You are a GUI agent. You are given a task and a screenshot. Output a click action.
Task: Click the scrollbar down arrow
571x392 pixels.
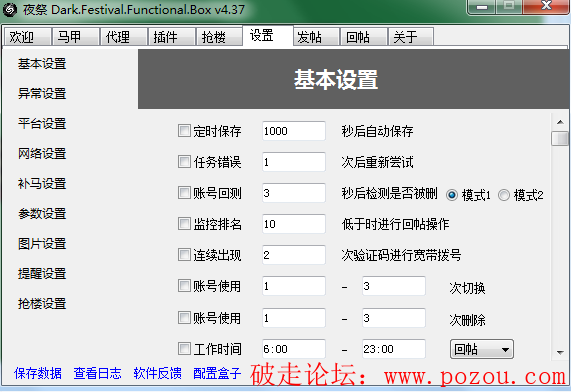[560, 352]
